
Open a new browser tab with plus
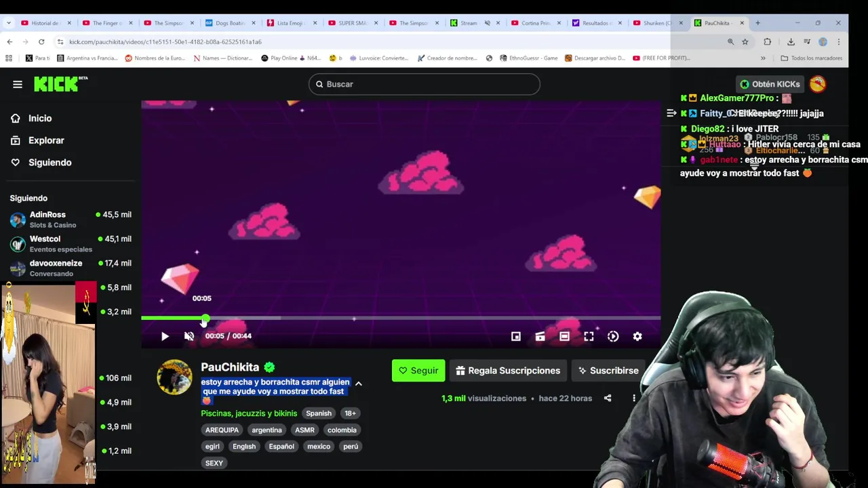(757, 23)
